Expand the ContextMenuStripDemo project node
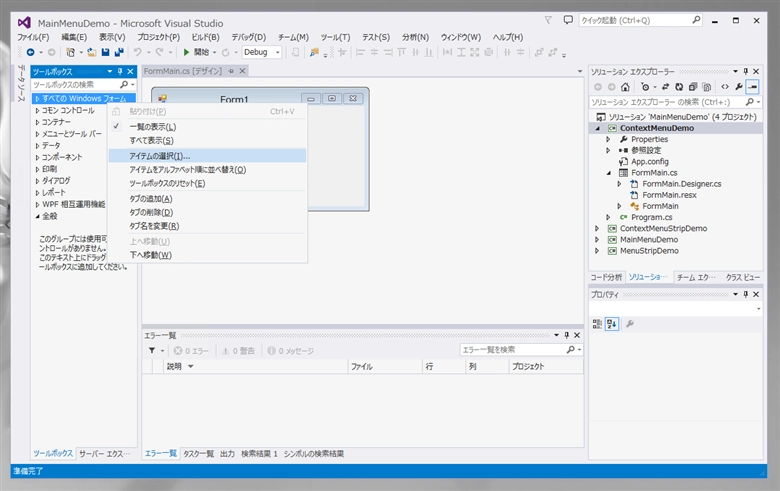This screenshot has width=780, height=491. 597,228
